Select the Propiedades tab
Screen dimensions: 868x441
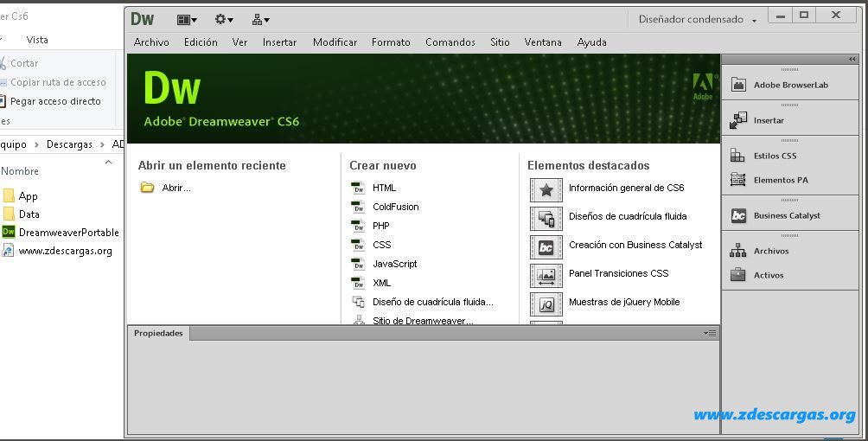pyautogui.click(x=158, y=333)
